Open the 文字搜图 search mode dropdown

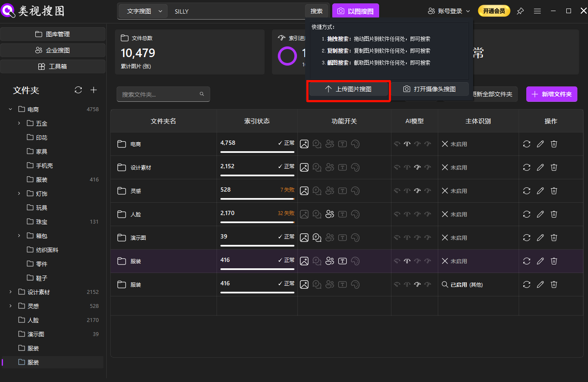(143, 11)
